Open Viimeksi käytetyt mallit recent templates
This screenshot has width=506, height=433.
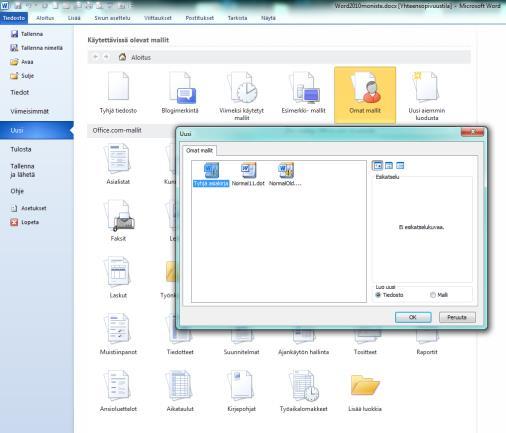242,96
